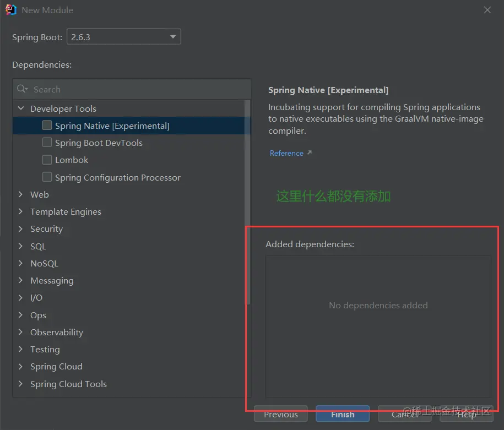504x430 pixels.
Task: Click the Help button
Action: pos(467,414)
